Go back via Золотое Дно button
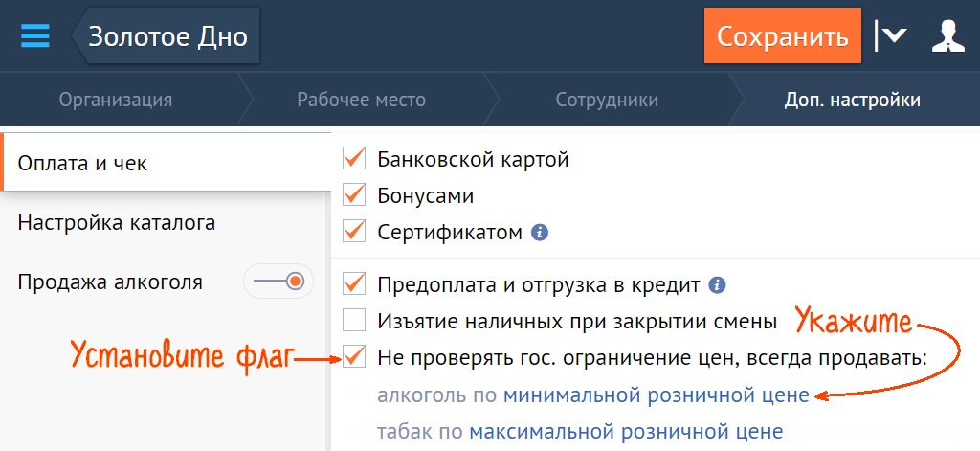 [x=166, y=37]
